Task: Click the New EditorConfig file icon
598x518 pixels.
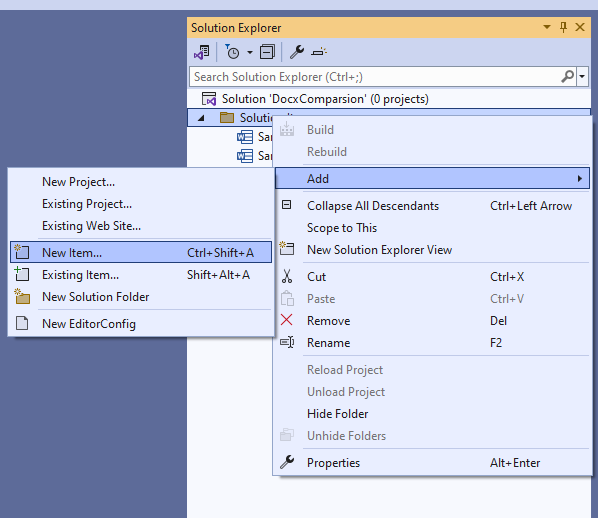Action: pos(22,323)
